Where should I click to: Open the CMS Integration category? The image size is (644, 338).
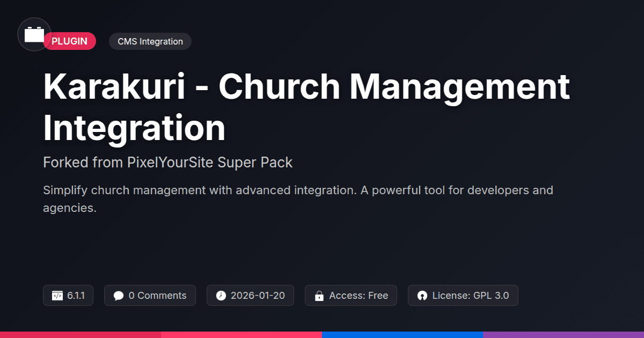click(x=150, y=41)
